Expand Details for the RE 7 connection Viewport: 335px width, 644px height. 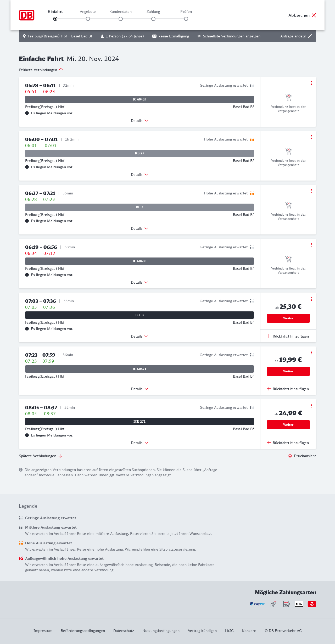(x=139, y=228)
